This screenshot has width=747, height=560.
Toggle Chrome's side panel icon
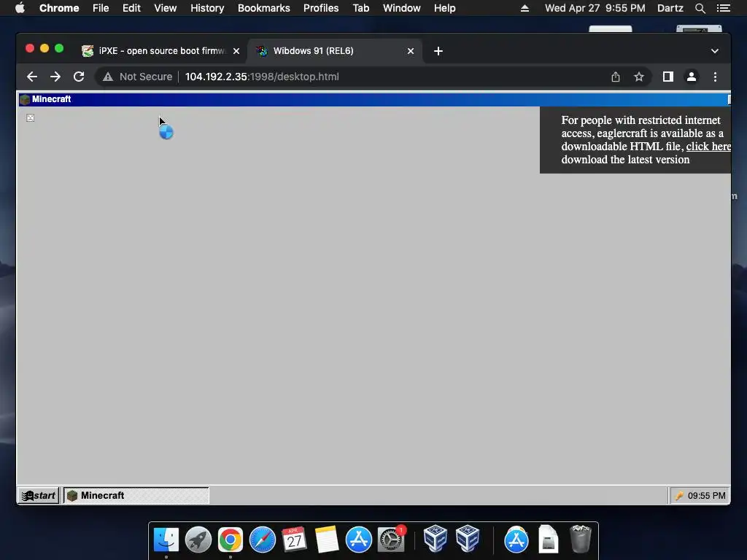coord(668,77)
